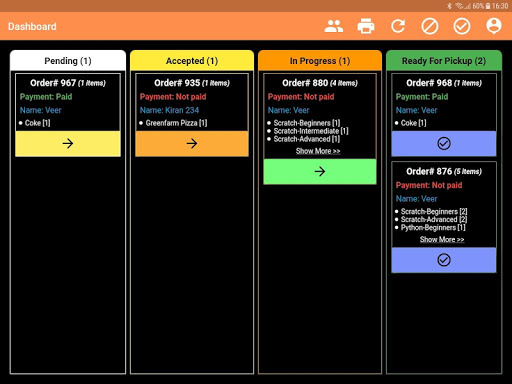
Task: Select the Accepted (1) column header
Action: click(192, 61)
